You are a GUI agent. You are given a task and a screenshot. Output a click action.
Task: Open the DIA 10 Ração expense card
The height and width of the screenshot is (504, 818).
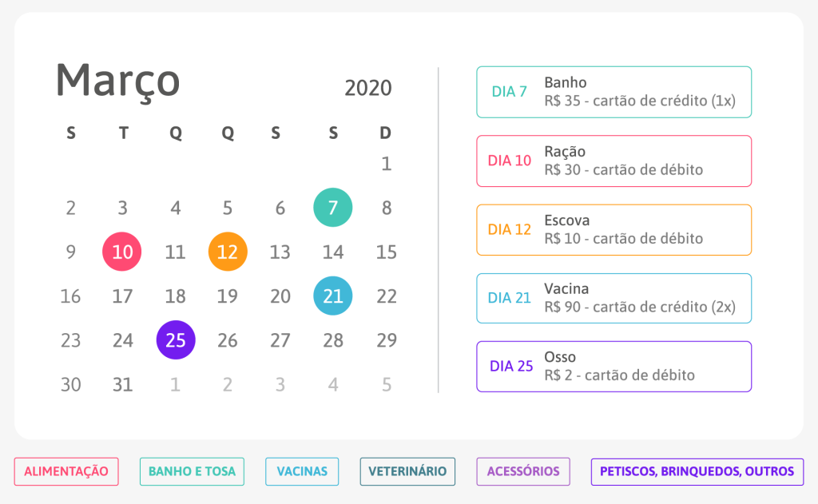(613, 161)
